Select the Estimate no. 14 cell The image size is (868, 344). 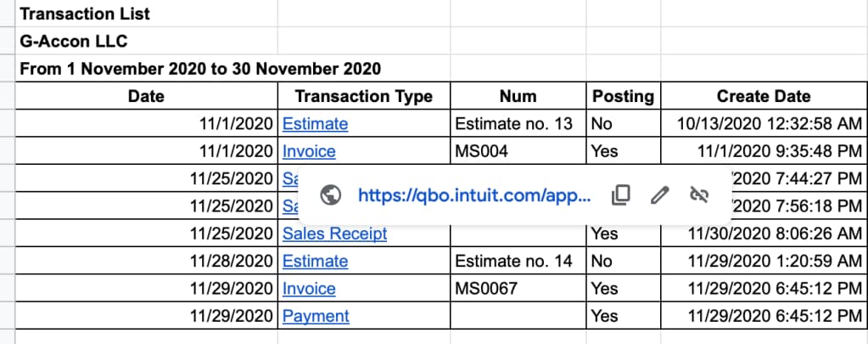click(x=518, y=261)
